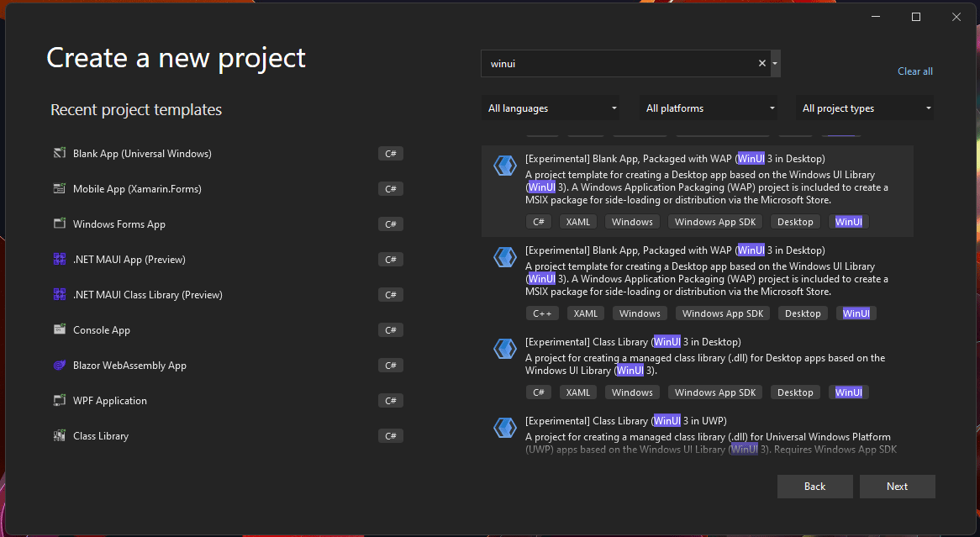Click the Class Library WinUI 3 in Desktop icon
This screenshot has width=980, height=537.
(x=505, y=349)
